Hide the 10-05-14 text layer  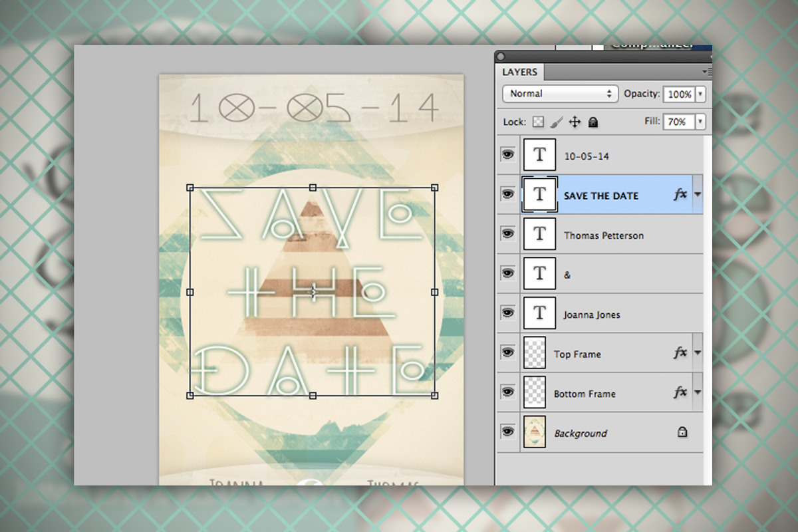coord(508,155)
